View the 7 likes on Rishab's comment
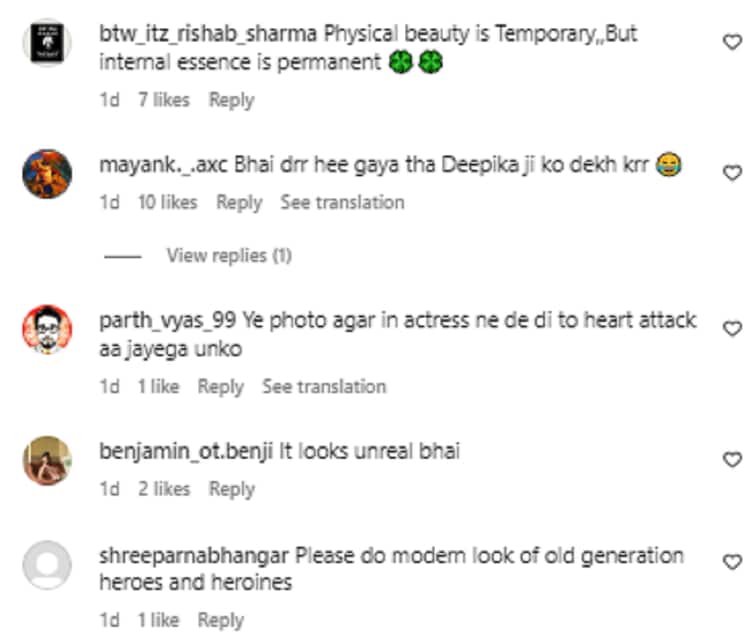Screen dimensions: 750x643 (x=163, y=100)
